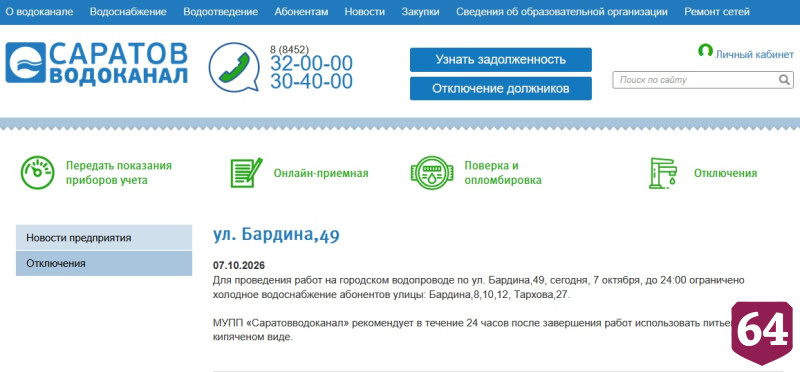This screenshot has height=372, width=800.
Task: Open the Водоотведение menu
Action: (220, 12)
